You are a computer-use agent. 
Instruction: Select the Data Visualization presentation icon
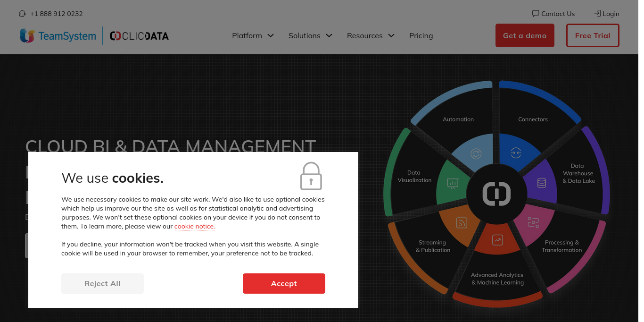[453, 184]
